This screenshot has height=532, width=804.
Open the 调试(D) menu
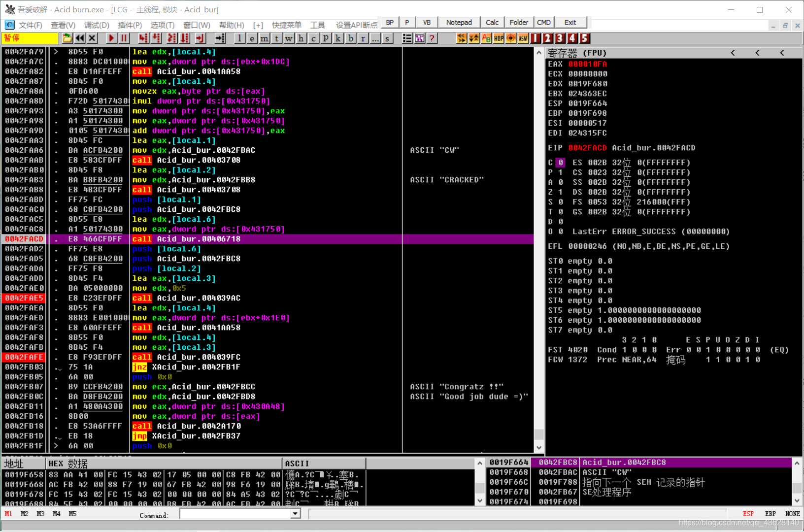pyautogui.click(x=97, y=25)
